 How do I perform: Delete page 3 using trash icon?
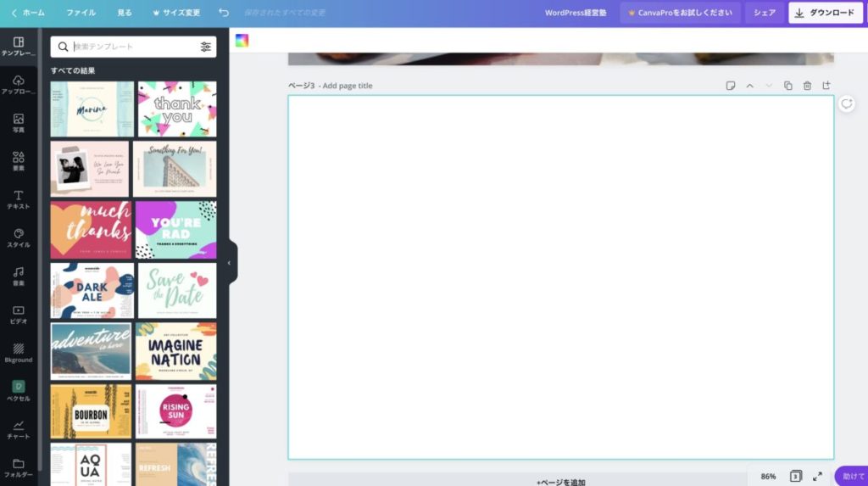click(x=807, y=86)
